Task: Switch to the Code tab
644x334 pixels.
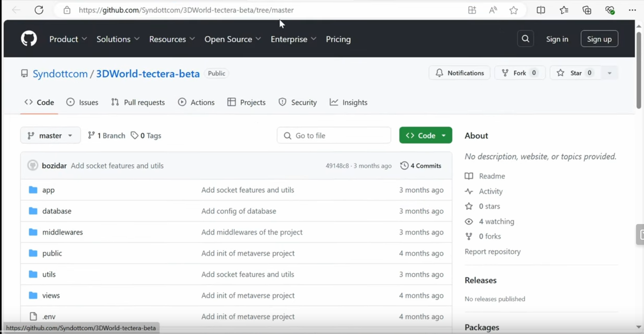Action: (39, 102)
